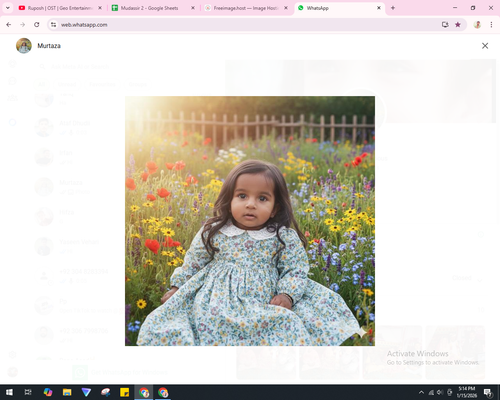500x400 pixels.
Task: Show hidden system tray icons
Action: coord(421,392)
